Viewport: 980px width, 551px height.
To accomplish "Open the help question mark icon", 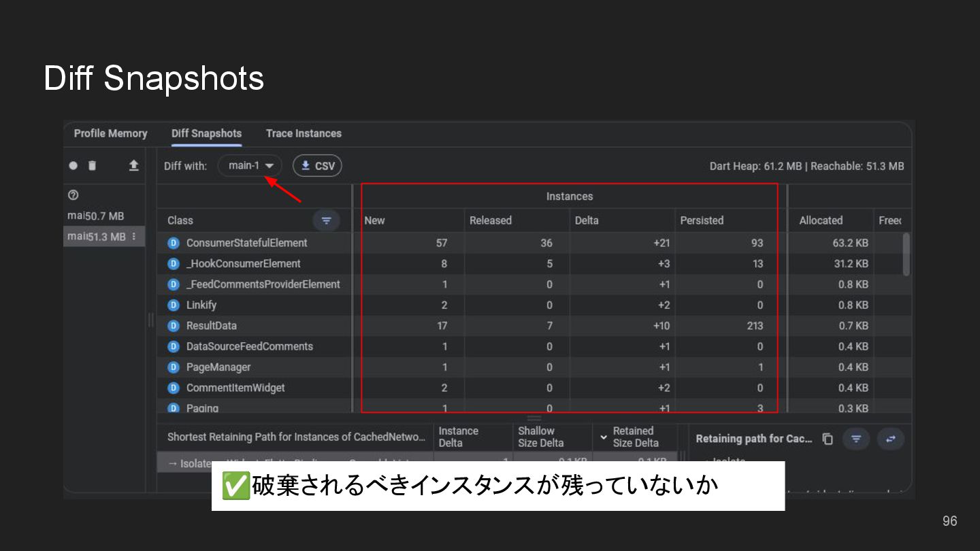I will click(x=73, y=195).
